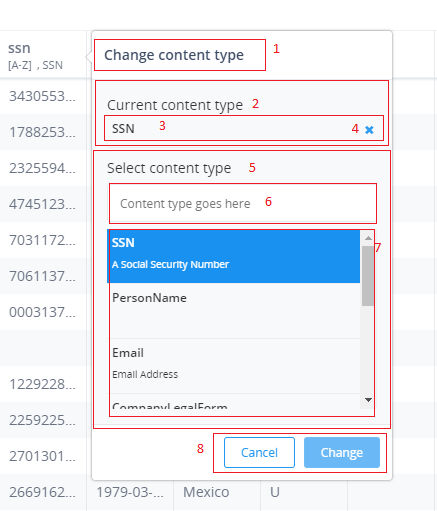
Task: Click the scrollbar up arrow
Action: point(368,238)
